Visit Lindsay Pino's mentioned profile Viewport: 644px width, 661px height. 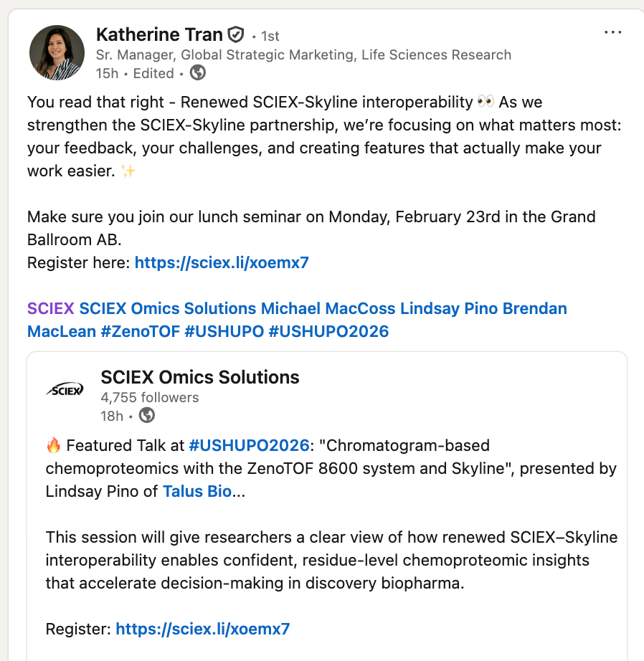[x=448, y=309]
